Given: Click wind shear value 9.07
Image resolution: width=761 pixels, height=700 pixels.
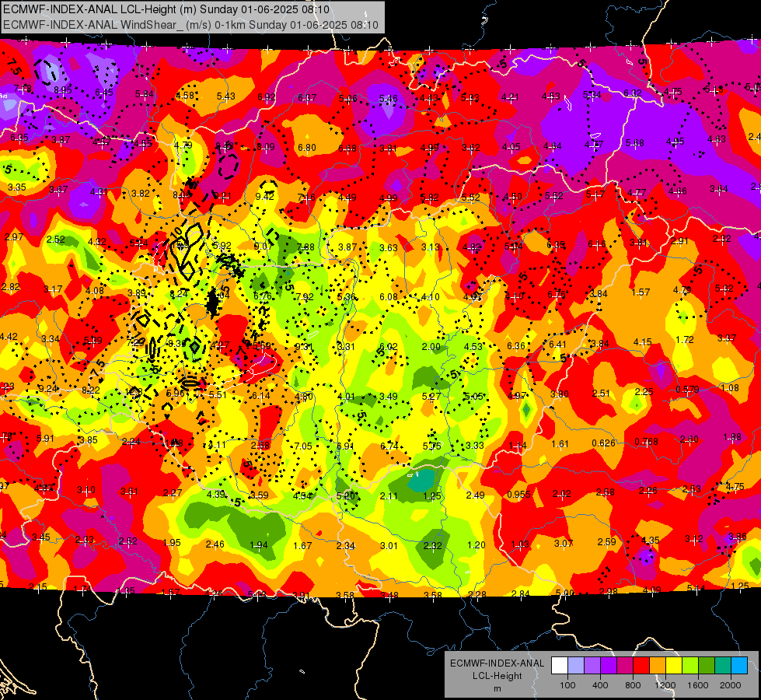Looking at the screenshot, I should click(263, 247).
